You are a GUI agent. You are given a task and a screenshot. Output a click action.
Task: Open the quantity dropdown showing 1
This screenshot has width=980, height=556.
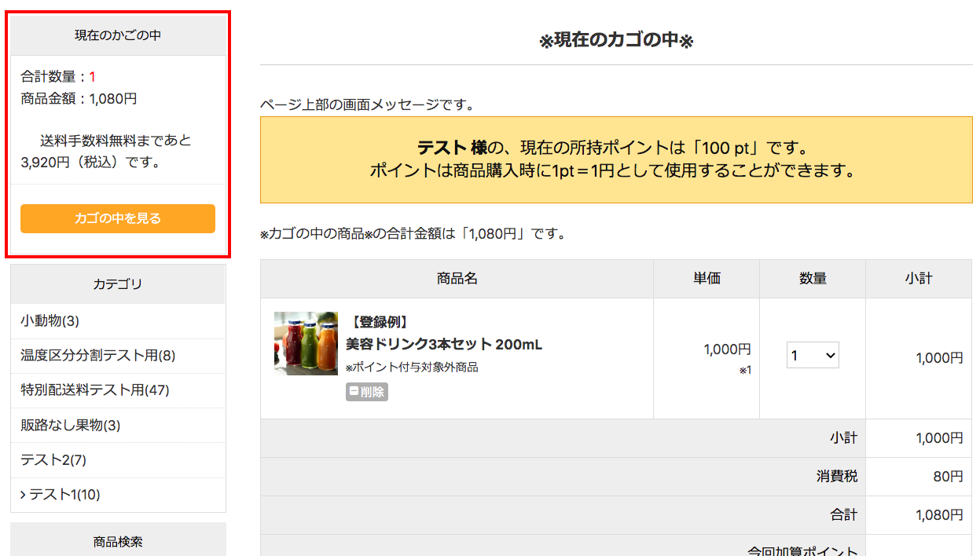pyautogui.click(x=813, y=356)
